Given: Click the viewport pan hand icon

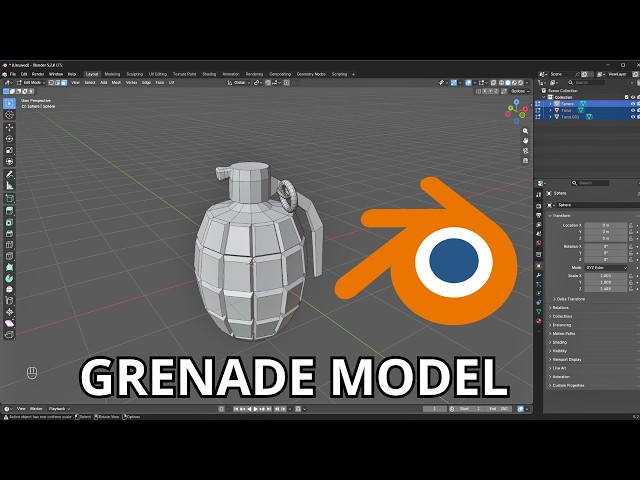Looking at the screenshot, I should 525,141.
